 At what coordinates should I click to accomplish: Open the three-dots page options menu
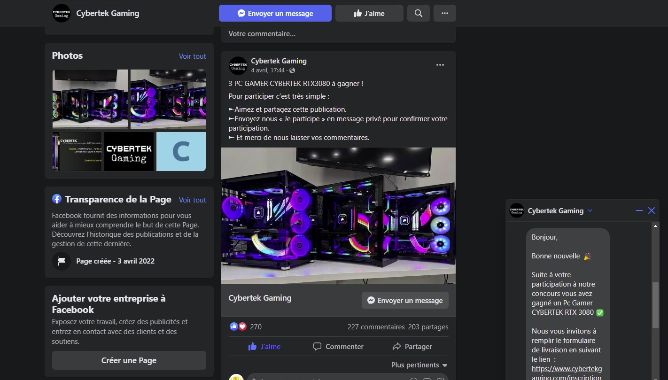click(x=444, y=13)
